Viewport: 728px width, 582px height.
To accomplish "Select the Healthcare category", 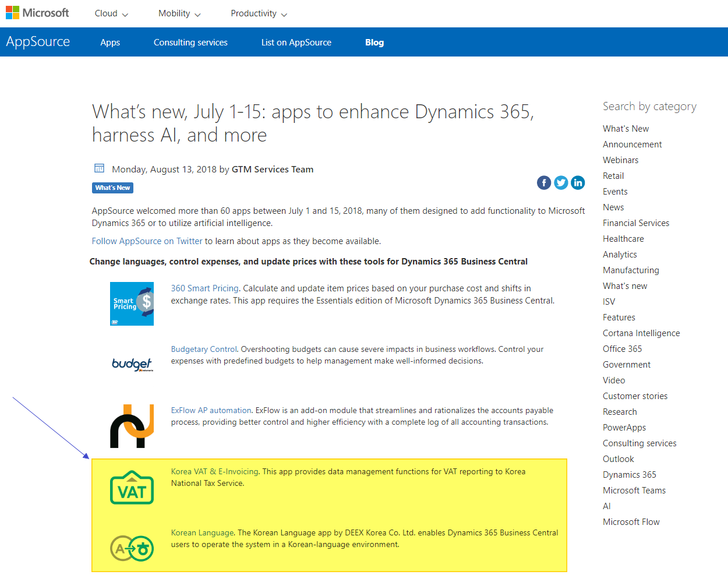I will tap(623, 239).
